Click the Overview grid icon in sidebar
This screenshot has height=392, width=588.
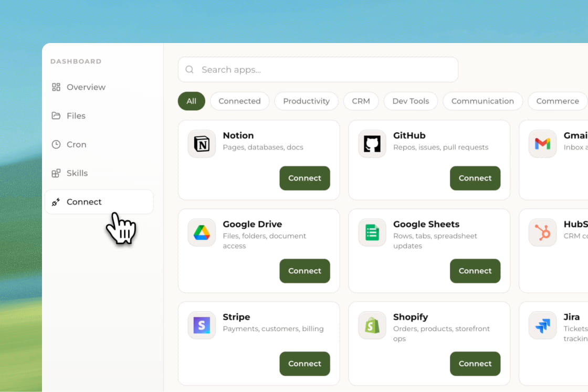pyautogui.click(x=56, y=87)
